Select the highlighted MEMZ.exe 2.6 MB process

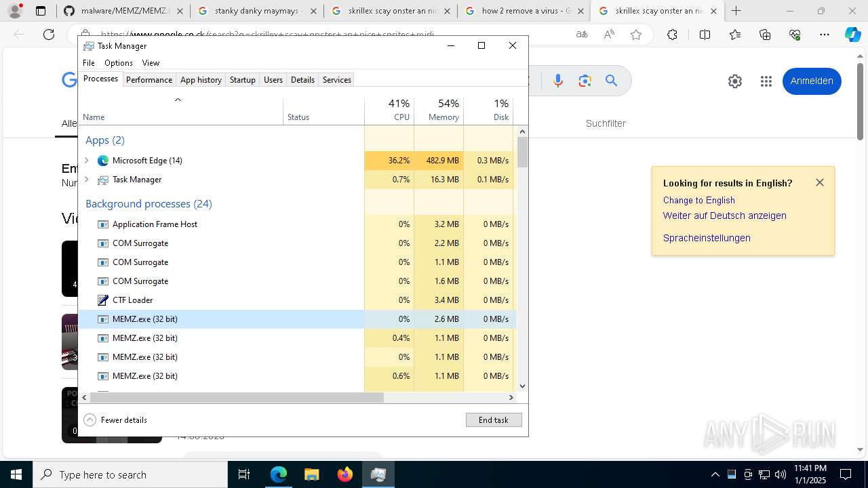coord(298,319)
